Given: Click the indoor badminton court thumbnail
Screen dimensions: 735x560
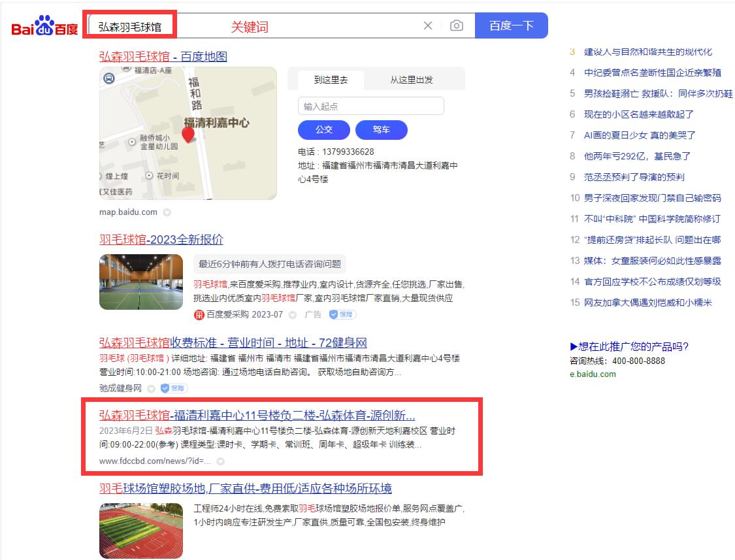Looking at the screenshot, I should point(141,282).
